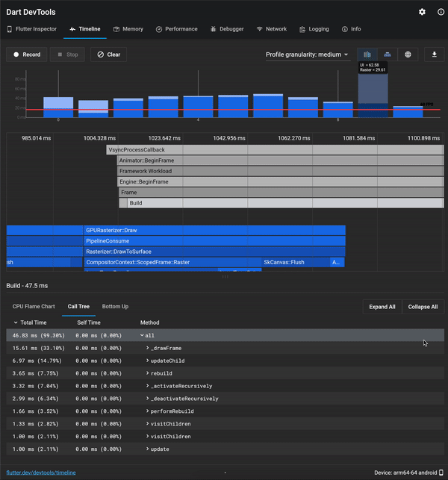This screenshot has width=448, height=480.
Task: Switch to the Memory tab
Action: pos(128,29)
